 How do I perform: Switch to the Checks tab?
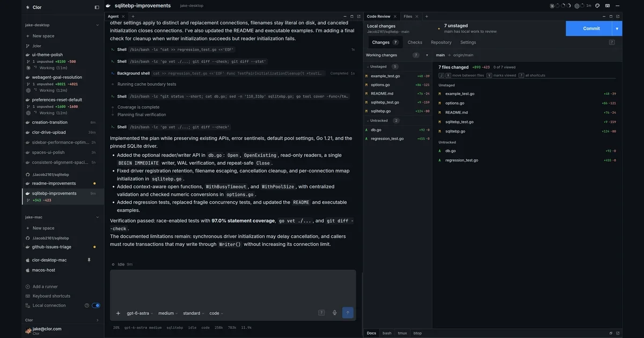click(415, 42)
